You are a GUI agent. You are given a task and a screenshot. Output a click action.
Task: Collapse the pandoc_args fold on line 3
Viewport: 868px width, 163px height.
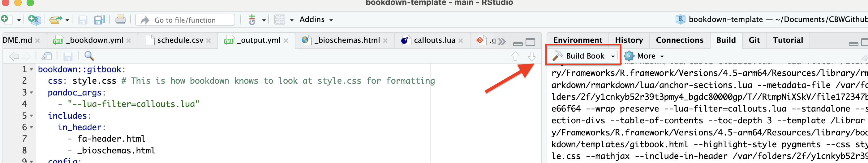tap(31, 92)
